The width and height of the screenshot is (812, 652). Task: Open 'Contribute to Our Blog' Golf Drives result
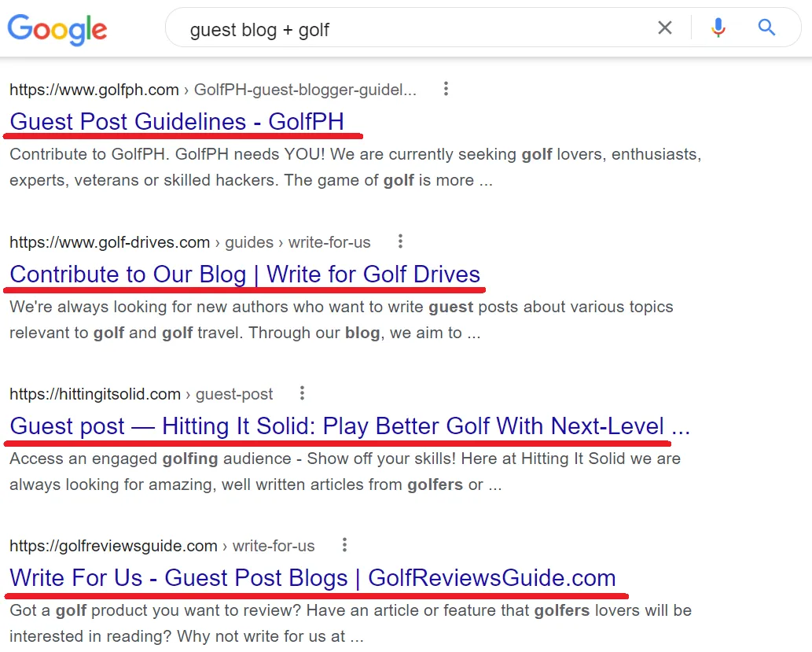pyautogui.click(x=244, y=274)
